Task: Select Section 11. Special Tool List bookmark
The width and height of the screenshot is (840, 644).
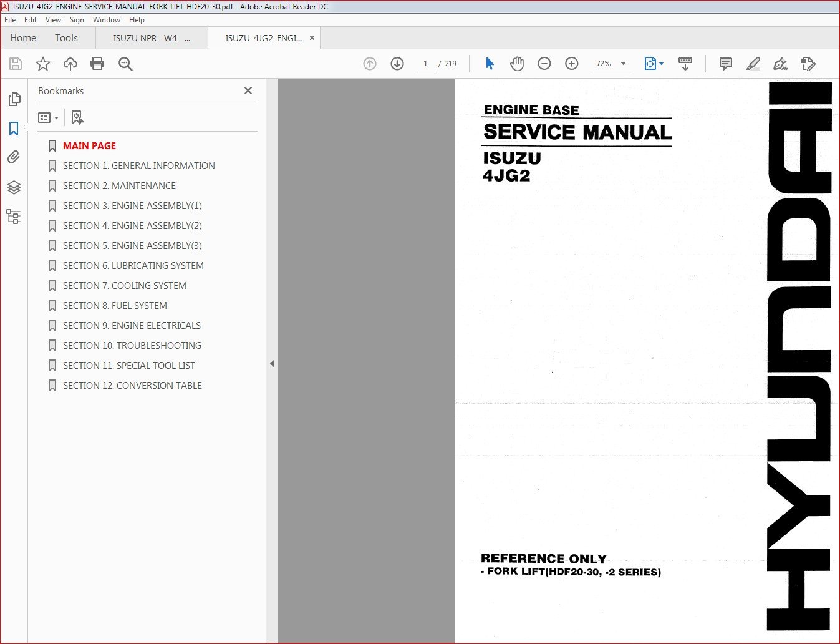Action: point(128,365)
